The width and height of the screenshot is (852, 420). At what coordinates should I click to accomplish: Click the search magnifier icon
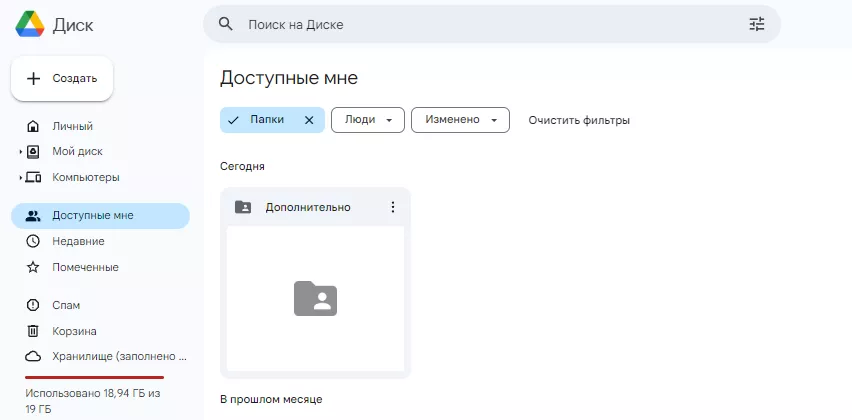pos(225,24)
